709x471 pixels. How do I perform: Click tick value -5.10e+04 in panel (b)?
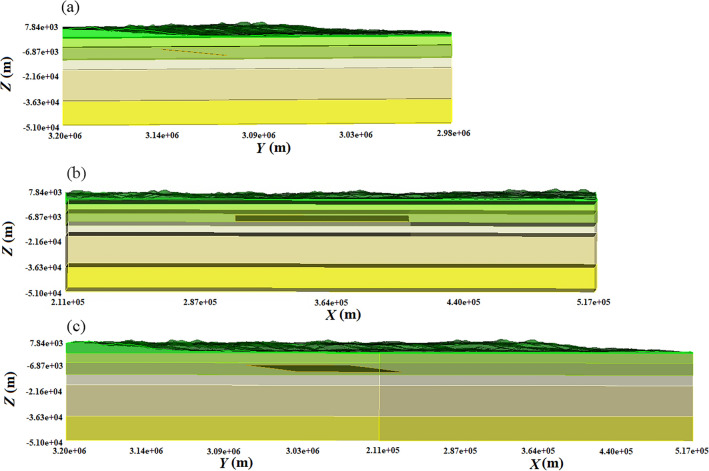coord(43,293)
